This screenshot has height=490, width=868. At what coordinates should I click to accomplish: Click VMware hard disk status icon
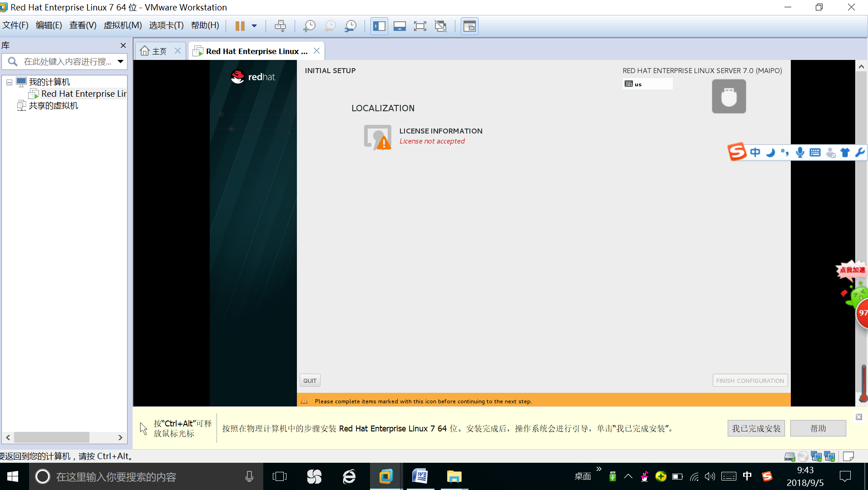coord(790,456)
